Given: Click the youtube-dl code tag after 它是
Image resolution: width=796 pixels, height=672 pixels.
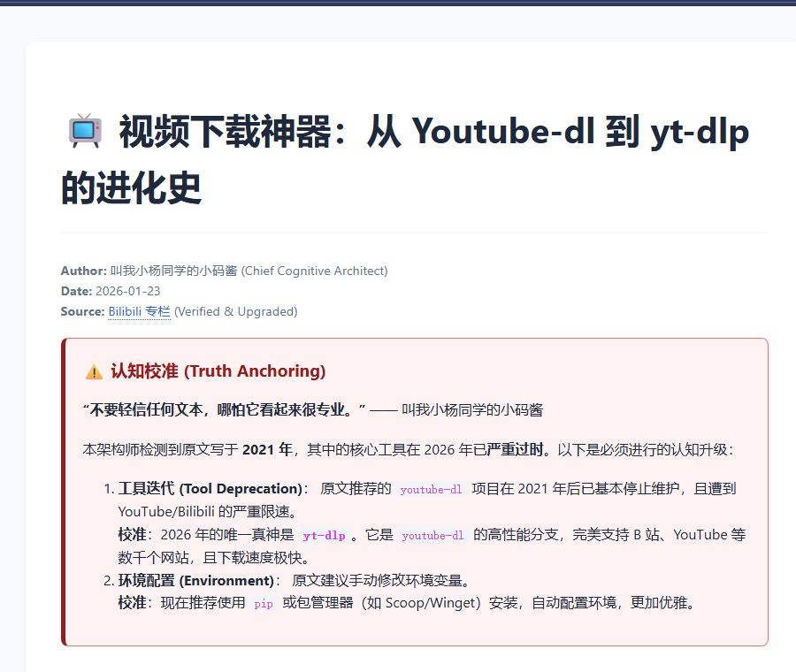Looking at the screenshot, I should [x=432, y=535].
